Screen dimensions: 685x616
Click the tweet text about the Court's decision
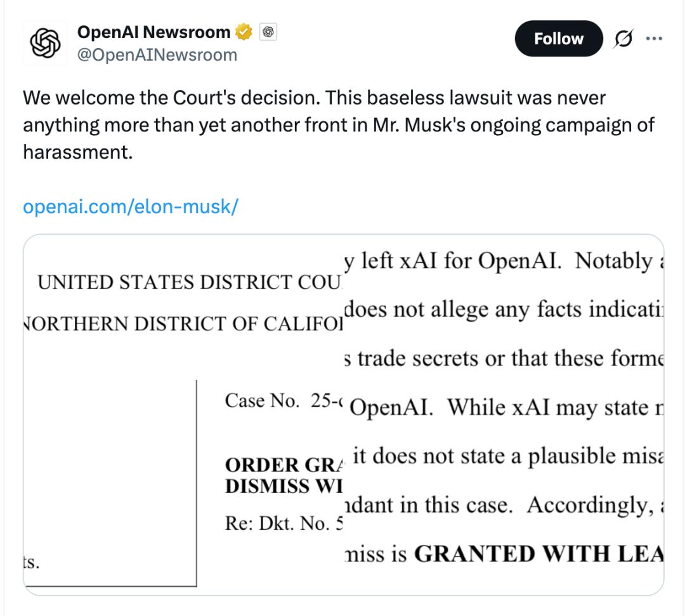[x=339, y=125]
